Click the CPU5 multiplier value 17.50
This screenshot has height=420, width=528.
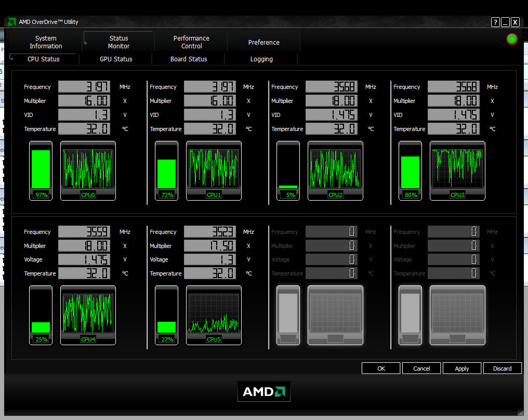point(210,246)
